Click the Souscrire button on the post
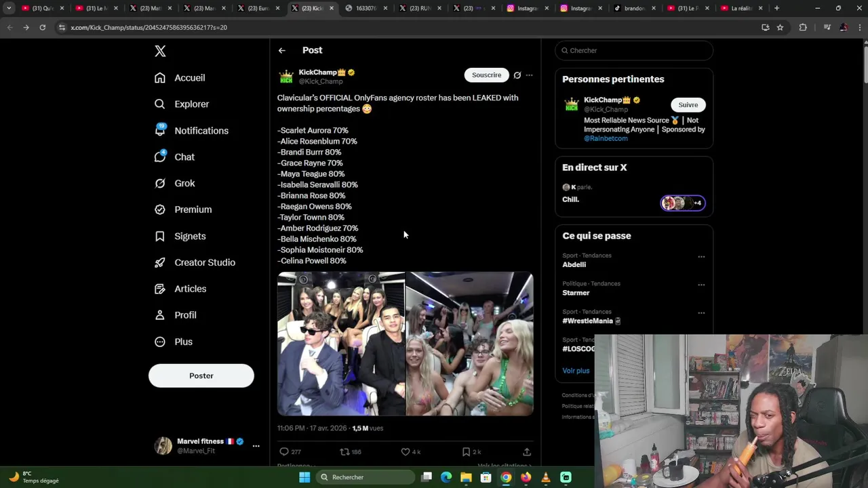The height and width of the screenshot is (488, 868). 486,75
